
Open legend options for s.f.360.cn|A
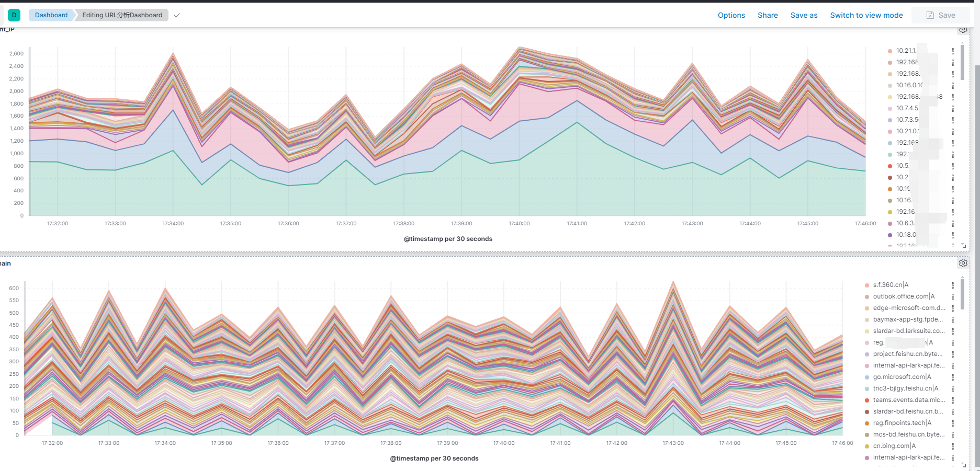pos(953,285)
